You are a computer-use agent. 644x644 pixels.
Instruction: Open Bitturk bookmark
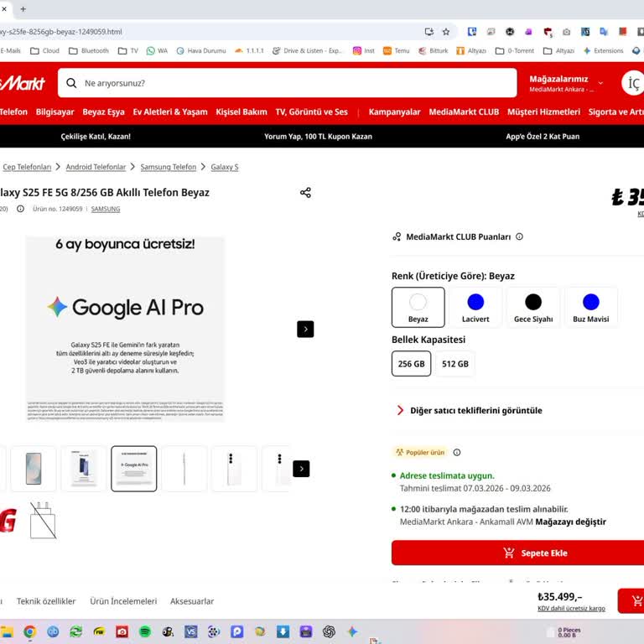pos(434,50)
